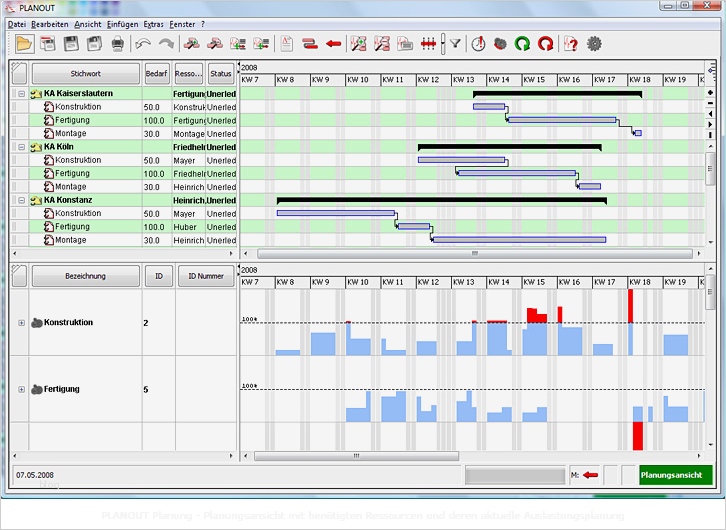Click the red overload bar in KW 18 of Konstruktion
726x530 pixels.
(631, 306)
